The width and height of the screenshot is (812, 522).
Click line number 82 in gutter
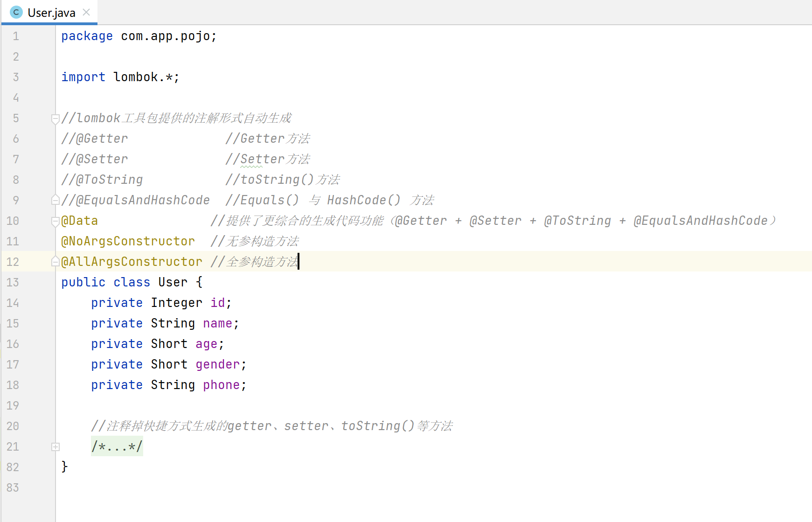point(13,467)
